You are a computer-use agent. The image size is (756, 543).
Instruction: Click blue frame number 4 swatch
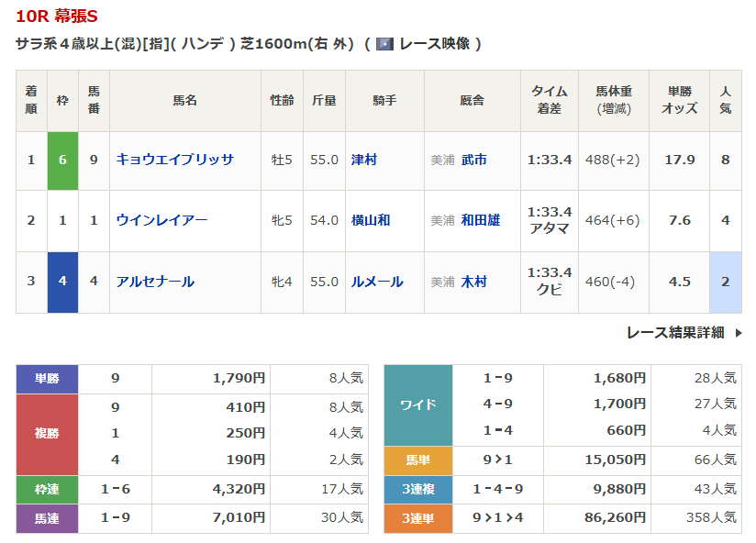click(x=62, y=282)
